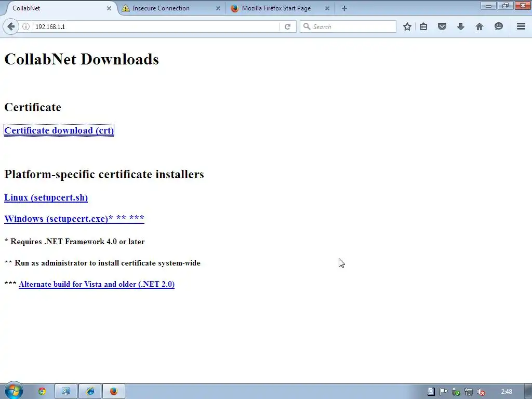Click the Platform-specific certificate installers heading
This screenshot has width=532, height=399.
(104, 174)
